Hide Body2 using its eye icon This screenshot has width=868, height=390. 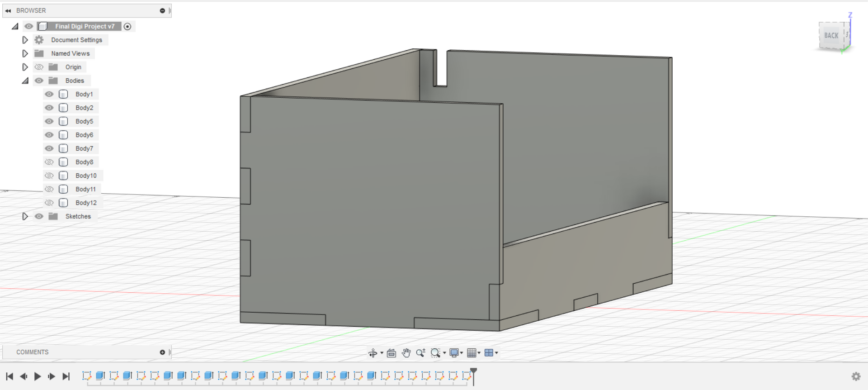pyautogui.click(x=49, y=108)
